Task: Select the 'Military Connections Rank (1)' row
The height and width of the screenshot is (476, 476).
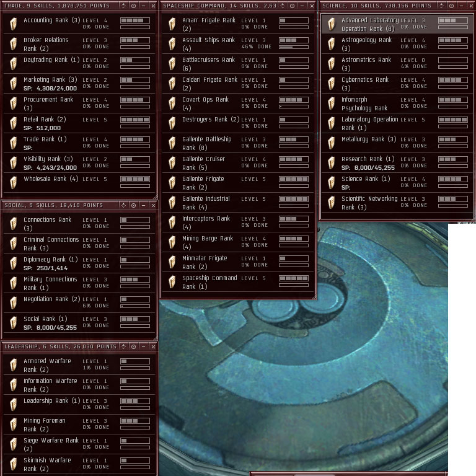Action: click(79, 283)
